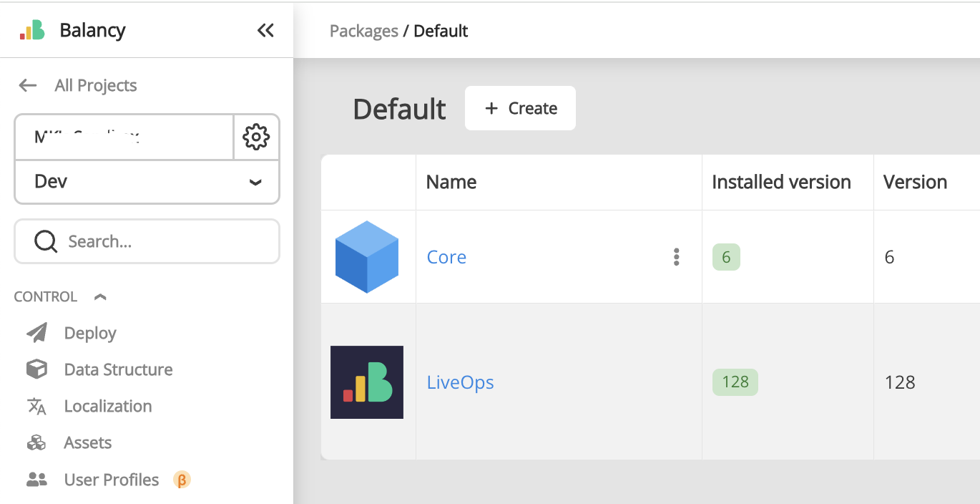The width and height of the screenshot is (980, 504).
Task: Collapse the CONTROL section chevron
Action: [x=100, y=296]
